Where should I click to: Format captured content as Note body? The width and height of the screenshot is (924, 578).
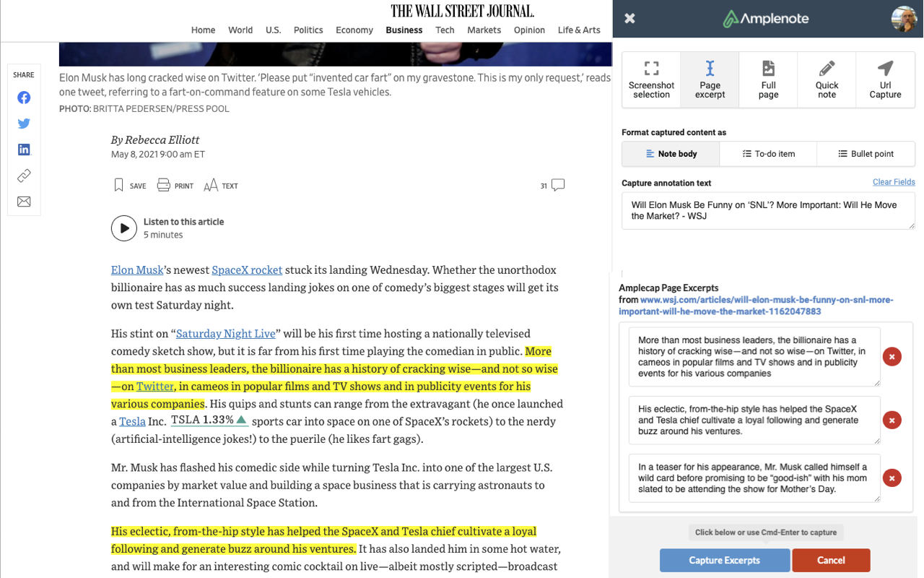(x=671, y=154)
